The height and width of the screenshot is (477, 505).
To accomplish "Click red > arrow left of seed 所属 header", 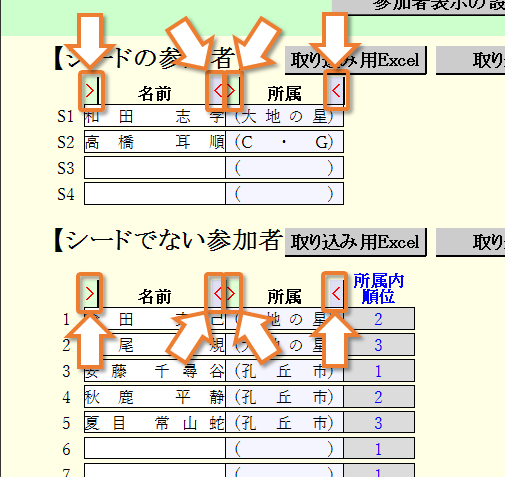I will [231, 91].
